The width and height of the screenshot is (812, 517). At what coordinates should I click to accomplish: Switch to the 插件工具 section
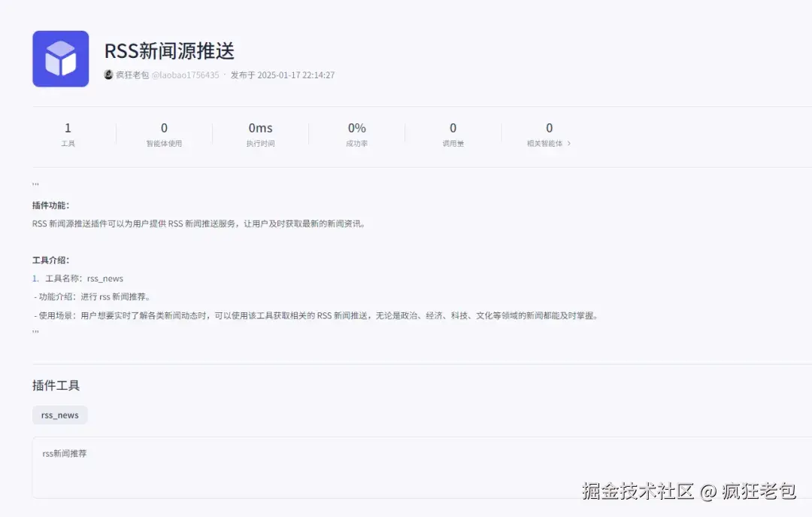click(55, 385)
